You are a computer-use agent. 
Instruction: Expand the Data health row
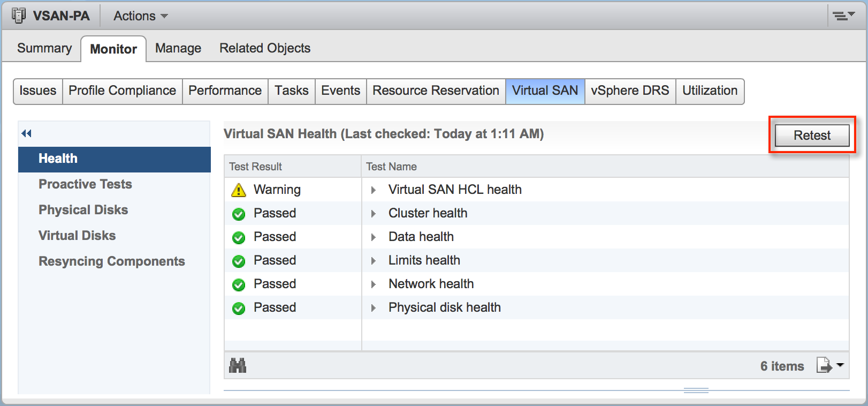click(x=374, y=237)
